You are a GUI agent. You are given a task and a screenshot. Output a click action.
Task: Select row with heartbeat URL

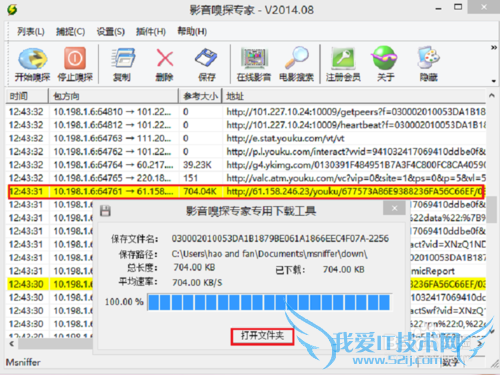[x=246, y=125]
